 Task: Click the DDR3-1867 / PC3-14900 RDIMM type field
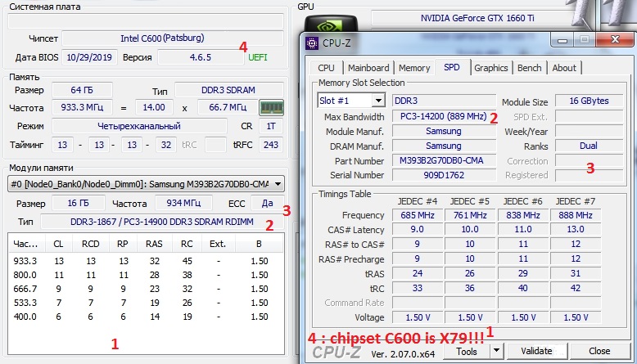point(162,222)
